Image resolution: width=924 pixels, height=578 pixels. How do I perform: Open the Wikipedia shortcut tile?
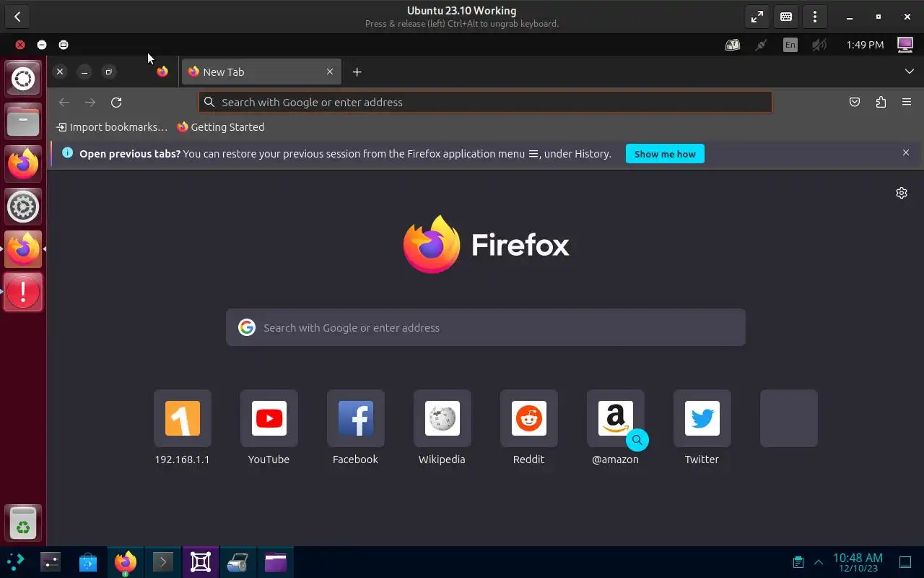[443, 428]
